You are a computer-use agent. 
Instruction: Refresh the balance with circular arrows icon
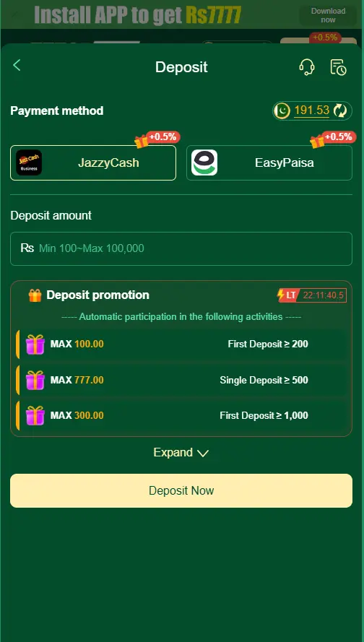coord(340,110)
